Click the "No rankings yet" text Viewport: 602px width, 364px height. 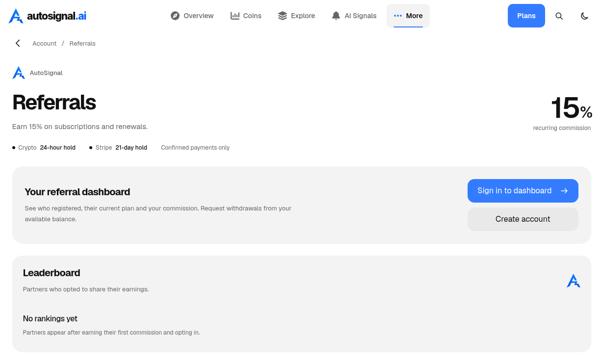(50, 319)
